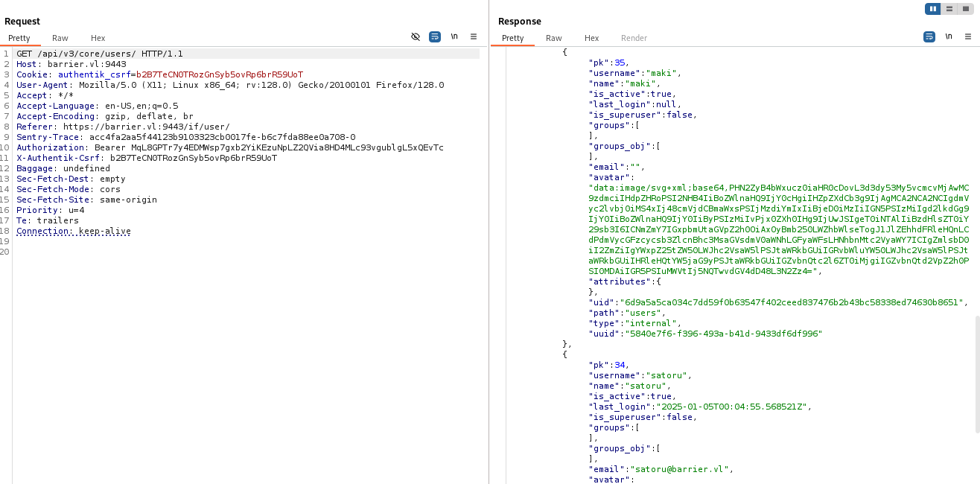Screen dimensions: 980x484
Task: Click the authentik_csrf cookie value
Action: click(220, 74)
